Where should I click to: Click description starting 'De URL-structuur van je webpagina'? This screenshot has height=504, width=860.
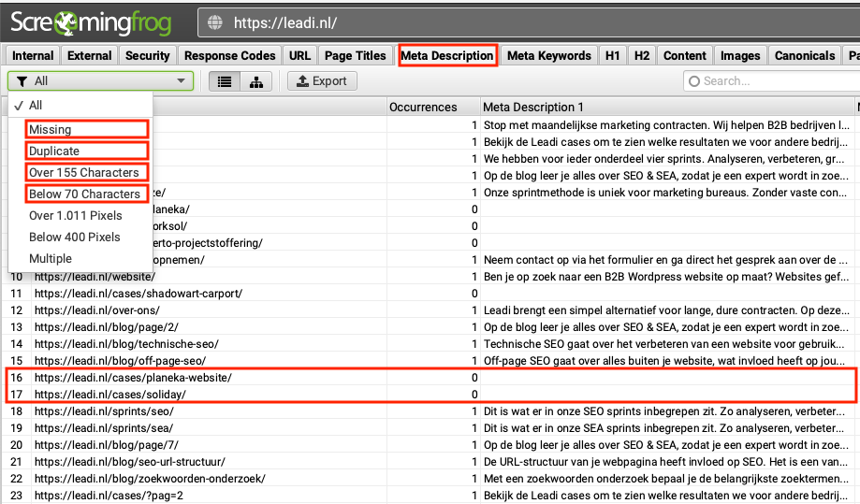[x=666, y=462]
